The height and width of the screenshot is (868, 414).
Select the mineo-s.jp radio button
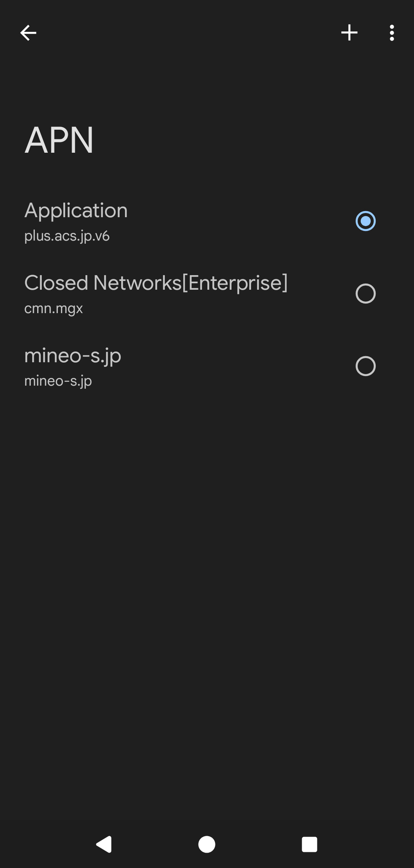point(365,366)
